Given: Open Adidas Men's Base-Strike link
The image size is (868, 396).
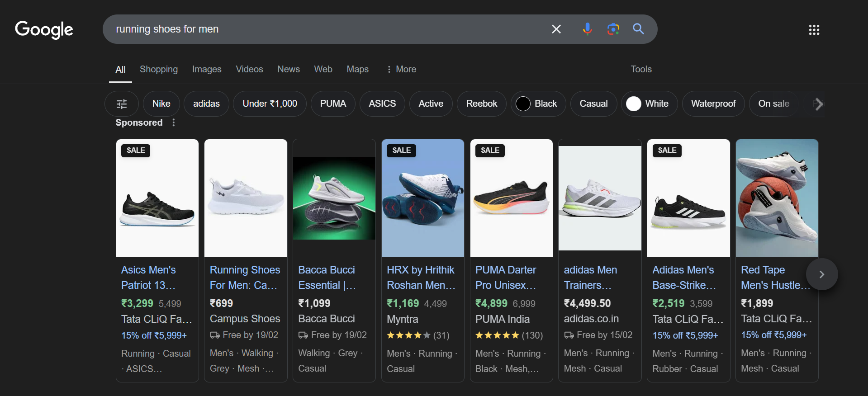Looking at the screenshot, I should tap(684, 278).
